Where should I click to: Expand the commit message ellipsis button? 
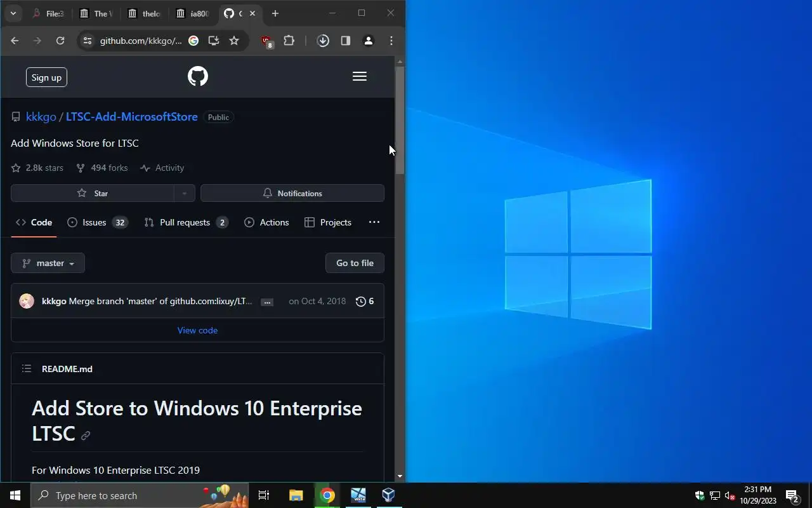click(267, 302)
